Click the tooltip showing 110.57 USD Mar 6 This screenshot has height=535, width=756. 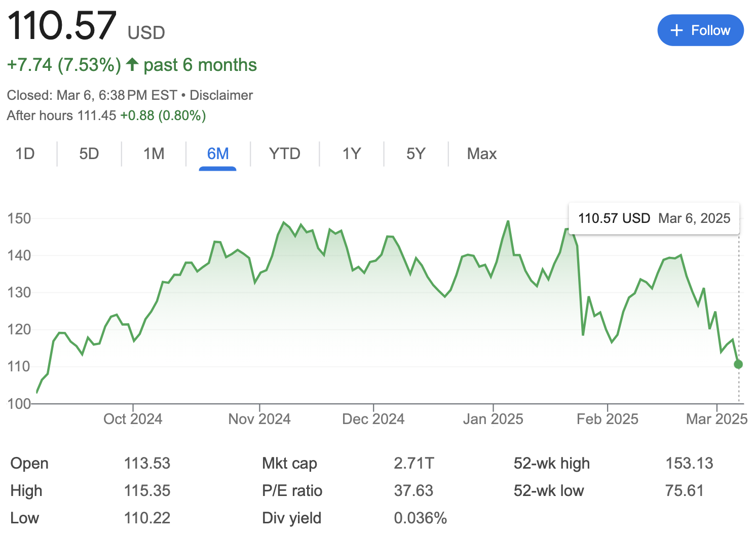(654, 218)
